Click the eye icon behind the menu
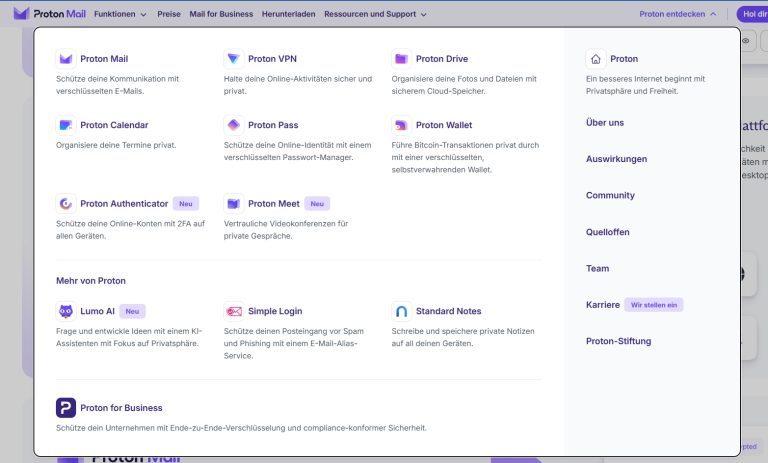Screen dimensions: 768x463 745,41
